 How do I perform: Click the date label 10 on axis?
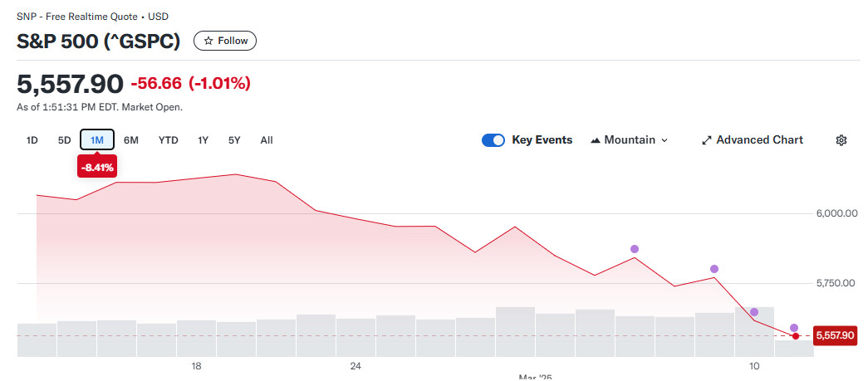point(754,366)
